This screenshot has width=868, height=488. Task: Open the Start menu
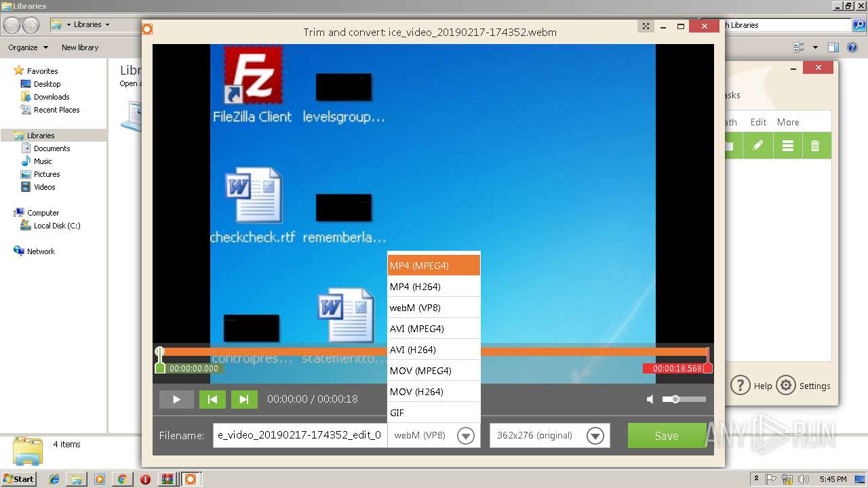click(18, 479)
